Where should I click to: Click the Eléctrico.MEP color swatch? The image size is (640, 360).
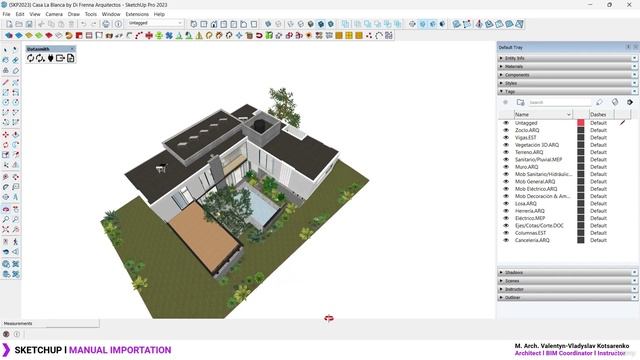581,218
